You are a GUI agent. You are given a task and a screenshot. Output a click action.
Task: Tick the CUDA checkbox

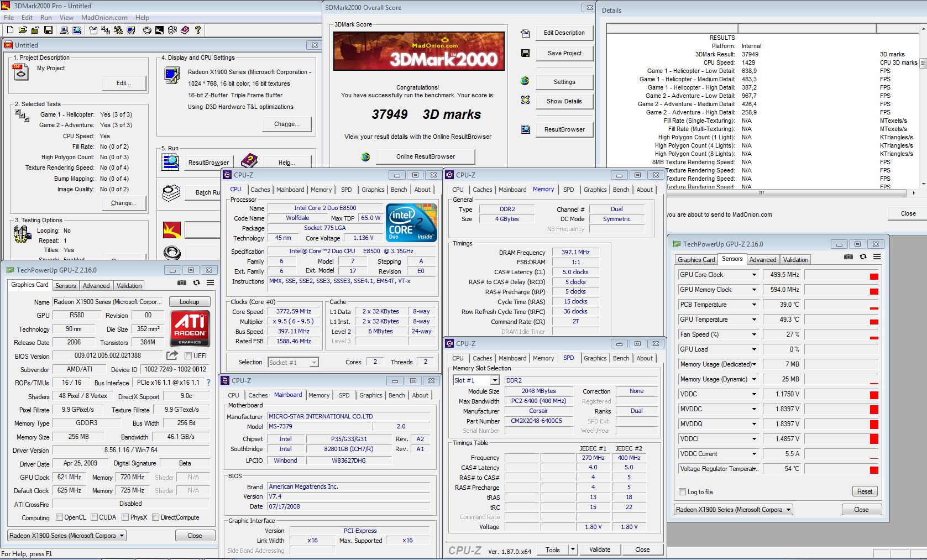click(95, 517)
